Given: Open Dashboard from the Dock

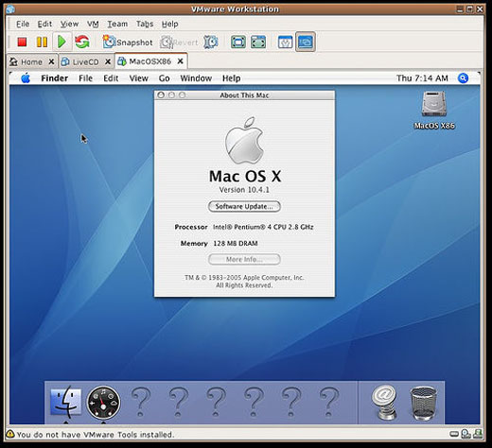Looking at the screenshot, I should (103, 403).
